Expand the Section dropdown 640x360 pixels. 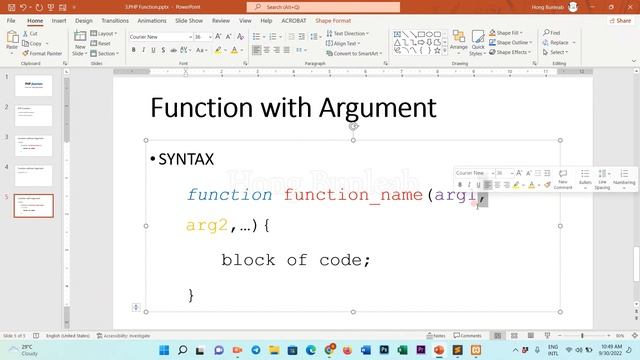104,53
